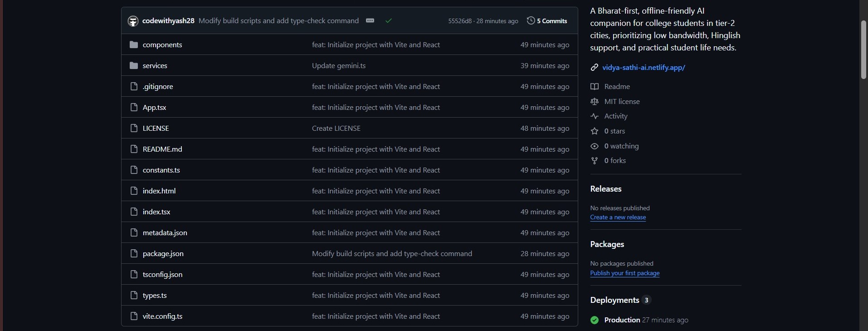The height and width of the screenshot is (331, 868).
Task: Click the codewithyash28 avatar icon
Action: click(x=133, y=21)
